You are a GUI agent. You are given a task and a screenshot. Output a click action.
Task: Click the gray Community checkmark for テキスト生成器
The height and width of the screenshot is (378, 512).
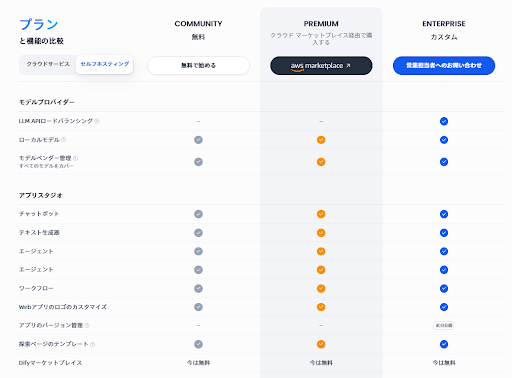[198, 233]
